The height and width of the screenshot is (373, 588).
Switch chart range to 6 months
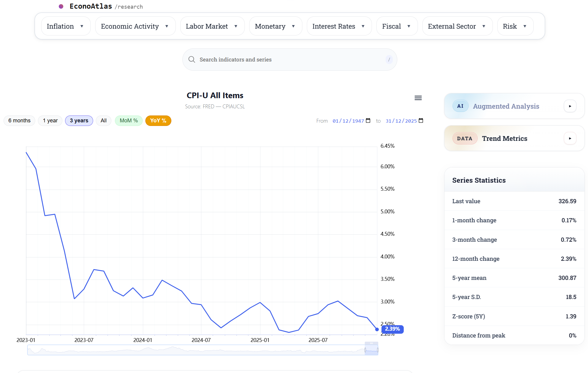coord(19,121)
